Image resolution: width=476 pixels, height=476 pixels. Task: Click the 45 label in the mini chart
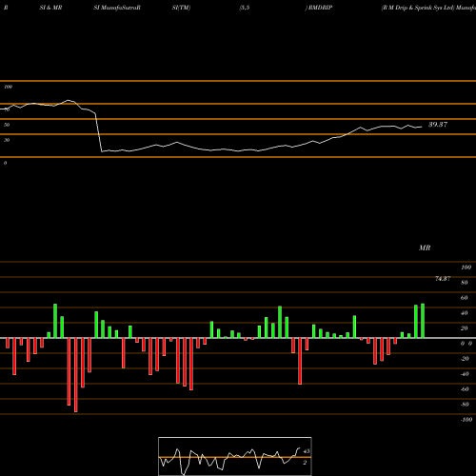307,451
